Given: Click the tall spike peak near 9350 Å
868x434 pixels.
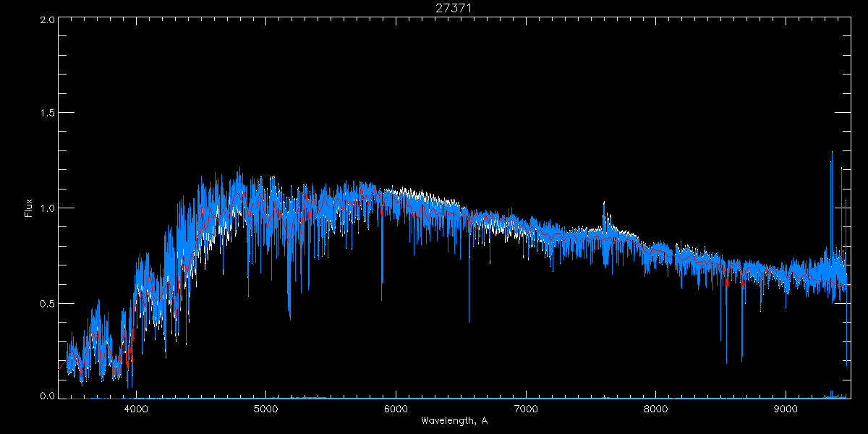Looking at the screenshot, I should [832, 153].
